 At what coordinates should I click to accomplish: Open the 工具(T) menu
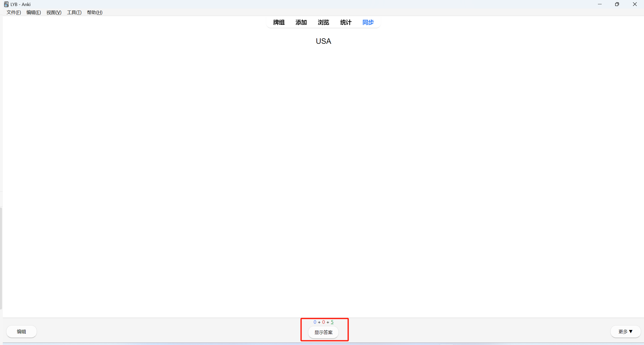click(x=74, y=12)
